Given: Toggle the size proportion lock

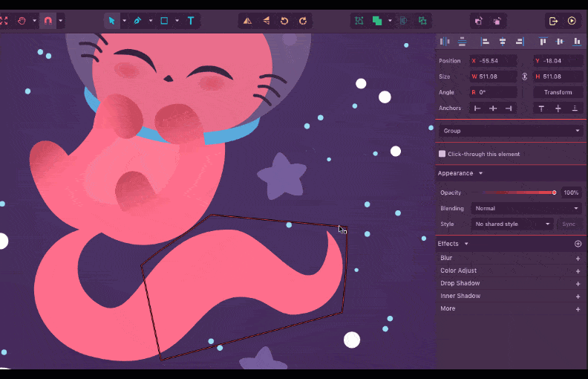Looking at the screenshot, I should (525, 77).
